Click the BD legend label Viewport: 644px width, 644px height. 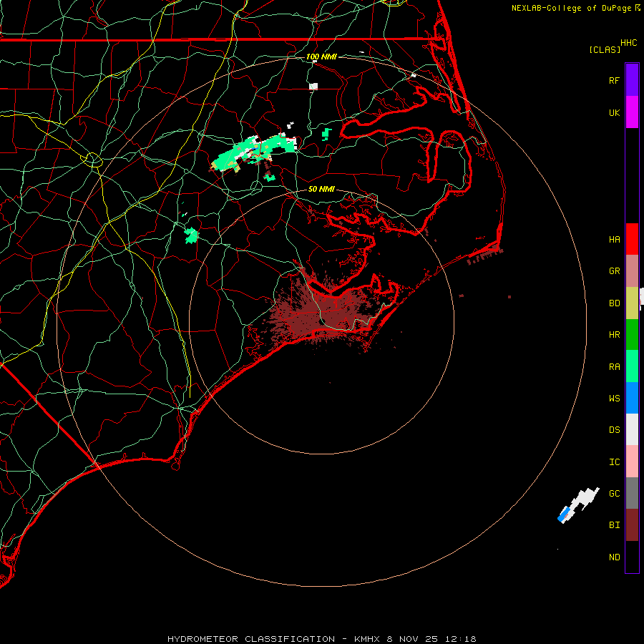614,303
